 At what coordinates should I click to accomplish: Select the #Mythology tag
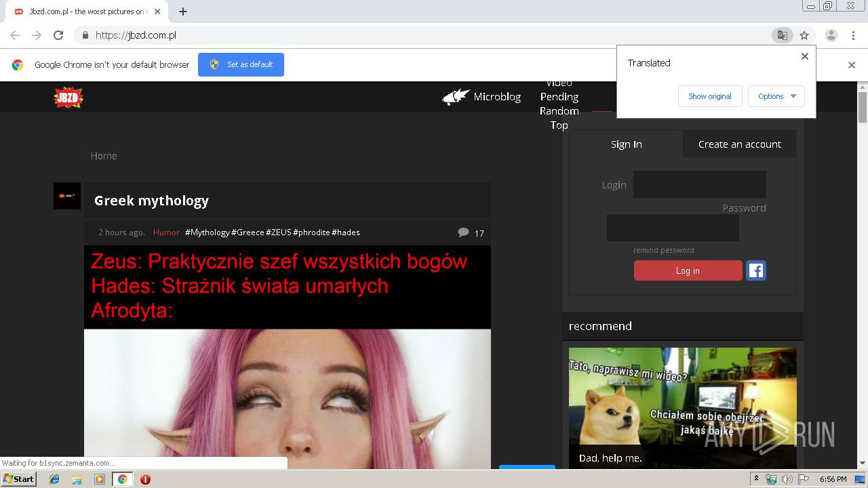[208, 232]
